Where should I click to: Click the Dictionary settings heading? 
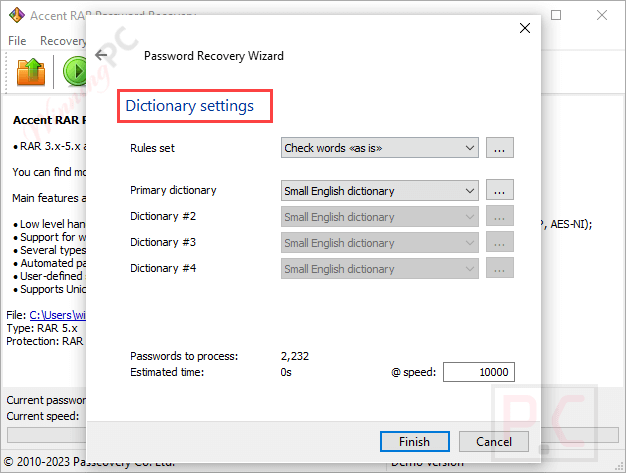tap(189, 106)
